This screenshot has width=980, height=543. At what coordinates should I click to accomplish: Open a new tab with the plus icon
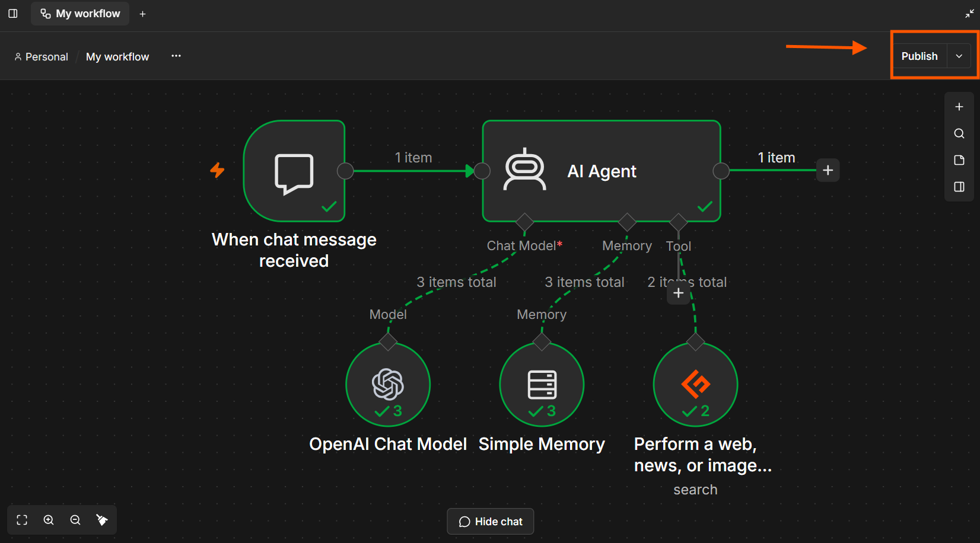pos(142,14)
